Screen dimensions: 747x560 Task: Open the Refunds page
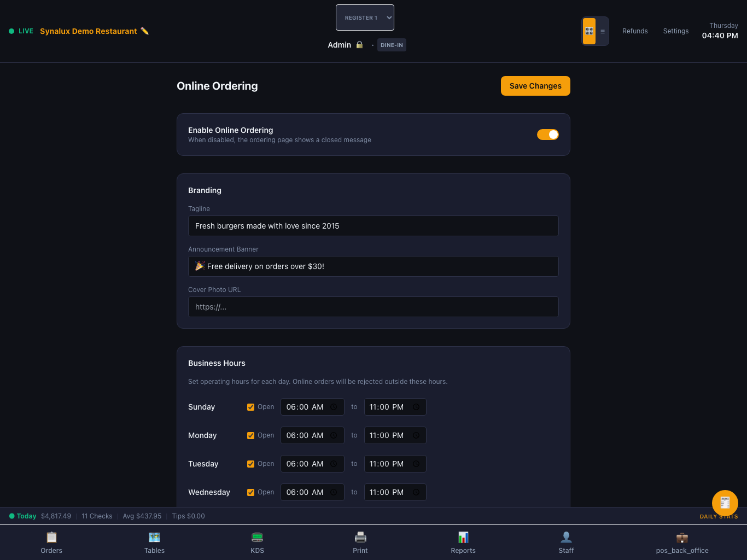pyautogui.click(x=635, y=31)
